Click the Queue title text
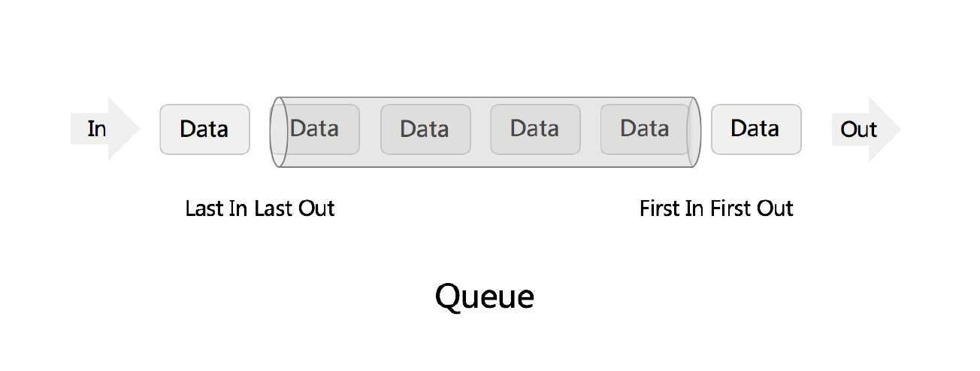Screen dimensions: 980x371 click(x=485, y=297)
